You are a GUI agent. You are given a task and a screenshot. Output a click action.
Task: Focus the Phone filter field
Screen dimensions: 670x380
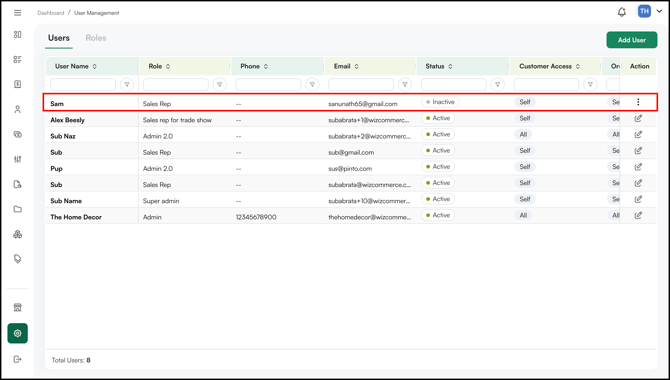tap(268, 85)
